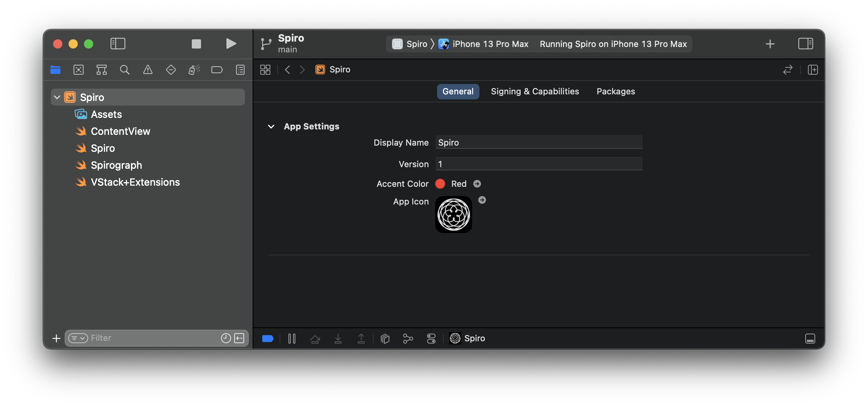This screenshot has height=406, width=868.
Task: Click the add file plus button in navigator
Action: pyautogui.click(x=56, y=338)
